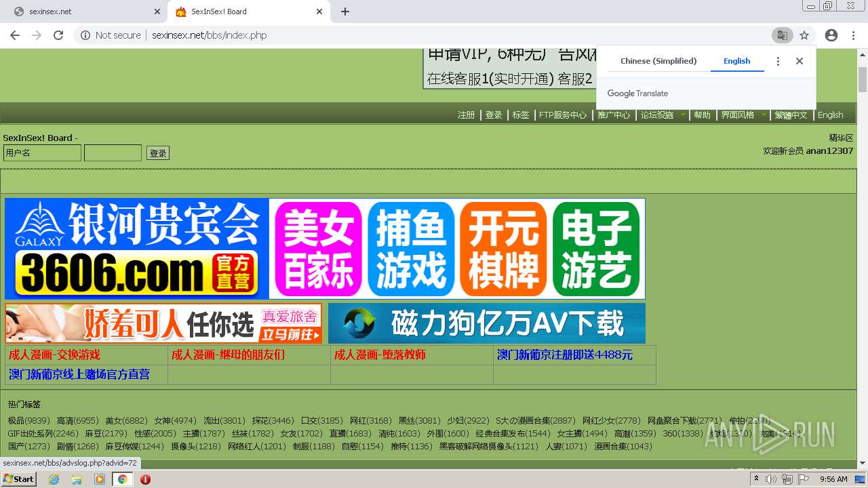Screen dimensions: 868x488
Task: Open Windows Explorer folder in taskbar
Action: 77,479
